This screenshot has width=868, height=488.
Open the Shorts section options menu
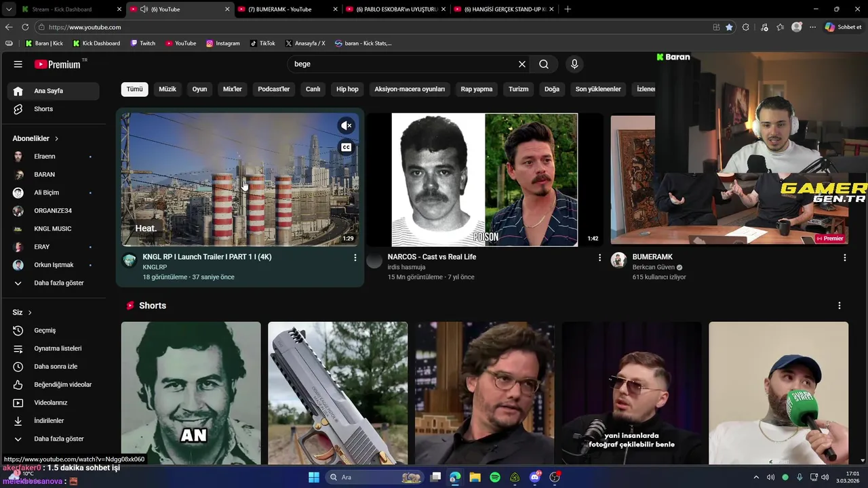[839, 306]
